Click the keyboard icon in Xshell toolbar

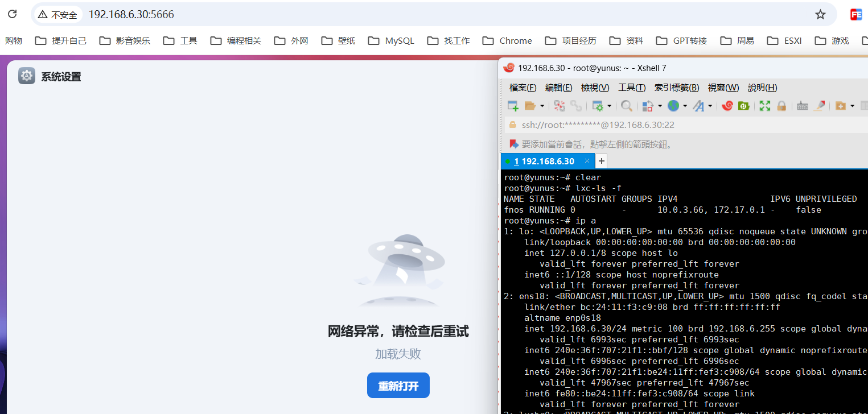coord(803,106)
